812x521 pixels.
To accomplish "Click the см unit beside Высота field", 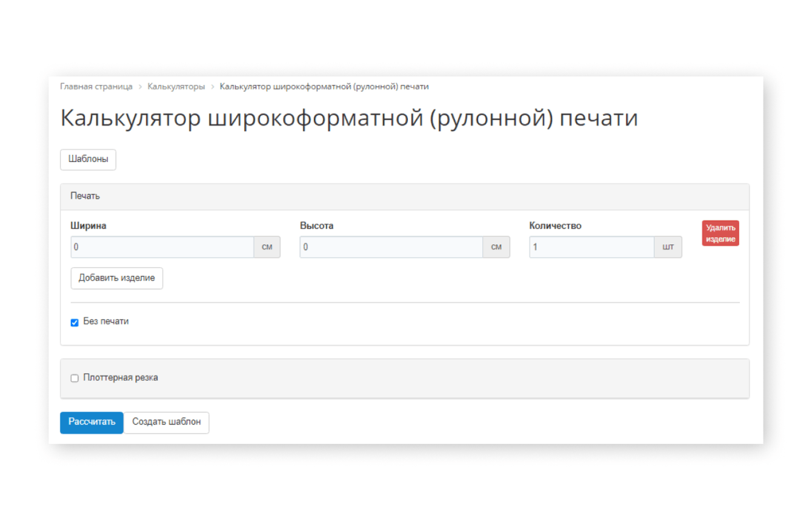I will (x=496, y=247).
